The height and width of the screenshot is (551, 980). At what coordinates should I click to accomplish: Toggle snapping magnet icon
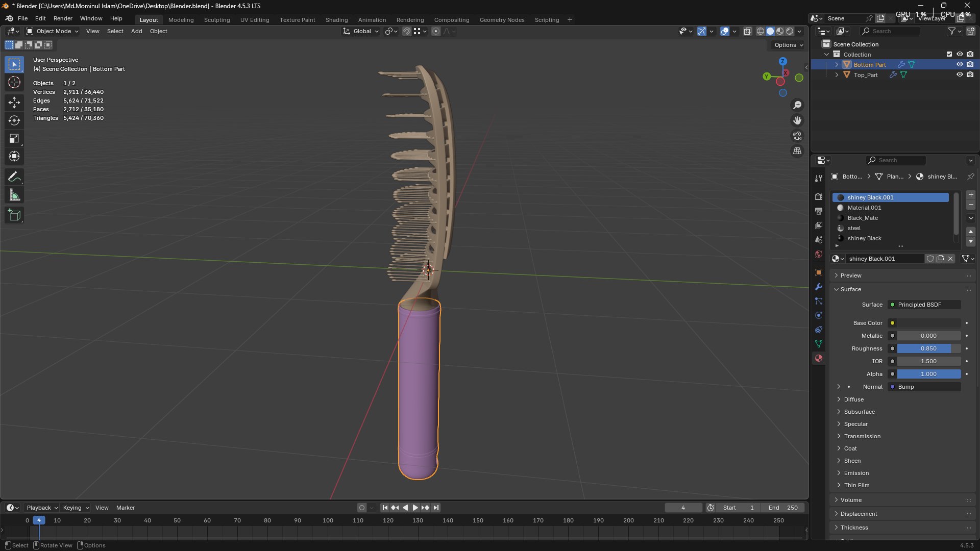click(406, 31)
